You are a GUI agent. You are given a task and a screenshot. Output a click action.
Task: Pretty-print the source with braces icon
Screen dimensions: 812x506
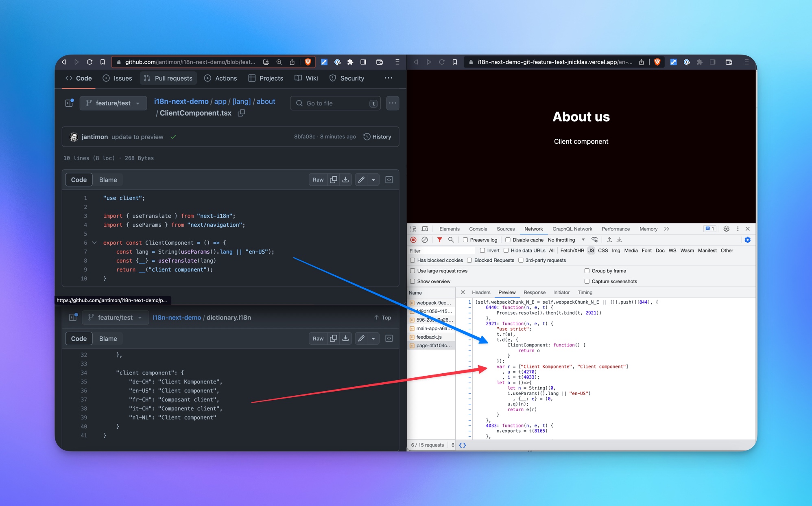pyautogui.click(x=463, y=445)
